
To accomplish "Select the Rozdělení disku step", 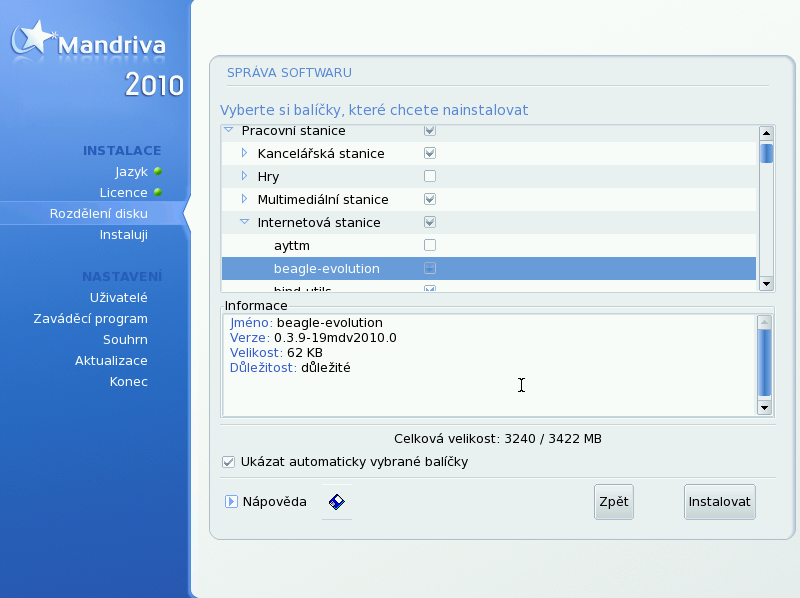I will pos(98,214).
